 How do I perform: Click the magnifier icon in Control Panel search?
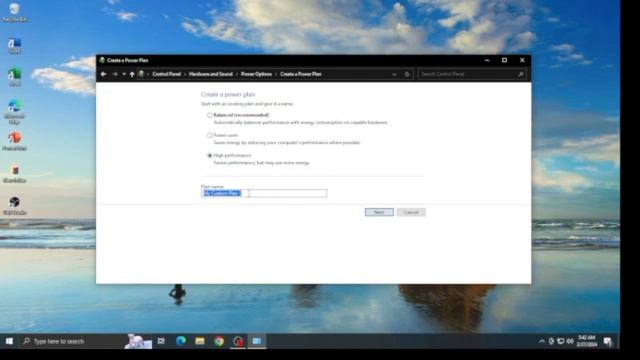(521, 74)
